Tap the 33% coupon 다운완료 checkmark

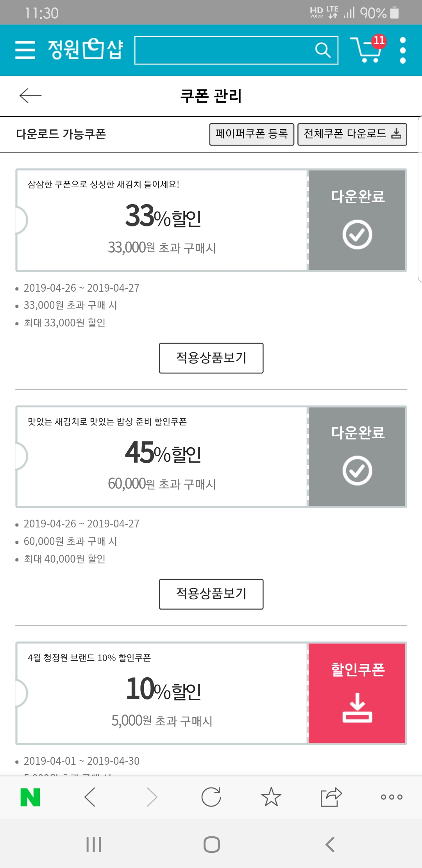(x=357, y=234)
